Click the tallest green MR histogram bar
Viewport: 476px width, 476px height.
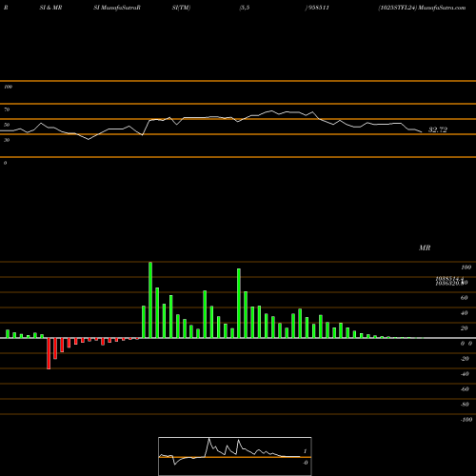click(150, 300)
